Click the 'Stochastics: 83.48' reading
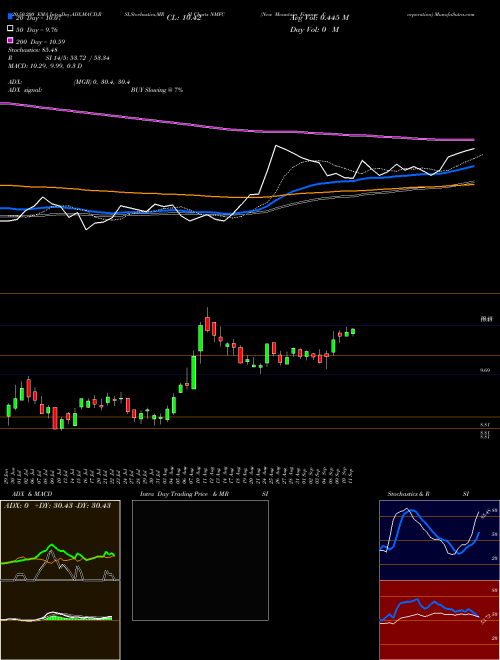 point(33,50)
